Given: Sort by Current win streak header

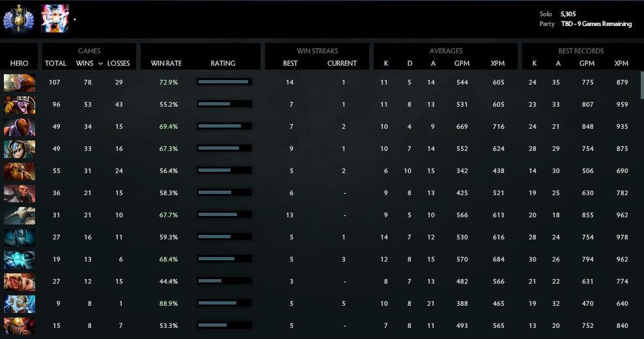Looking at the screenshot, I should click(342, 64).
